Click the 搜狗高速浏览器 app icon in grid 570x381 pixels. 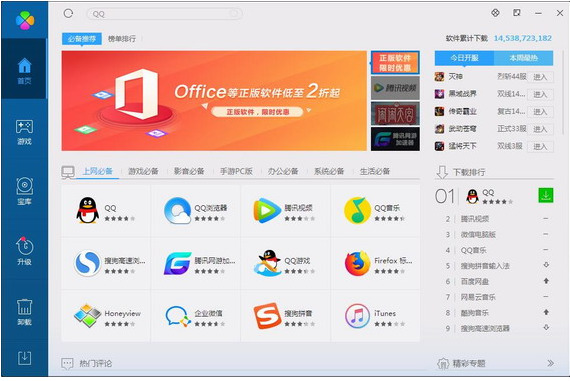point(87,263)
